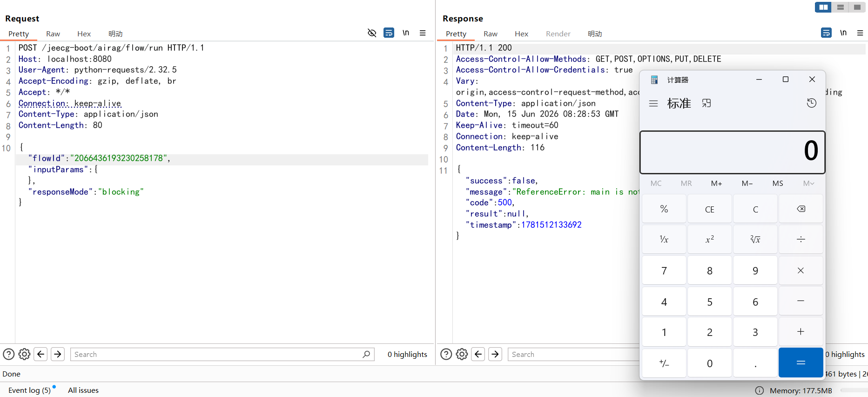Click the equals button on calculator
Image resolution: width=868 pixels, height=397 pixels.
[x=801, y=363]
